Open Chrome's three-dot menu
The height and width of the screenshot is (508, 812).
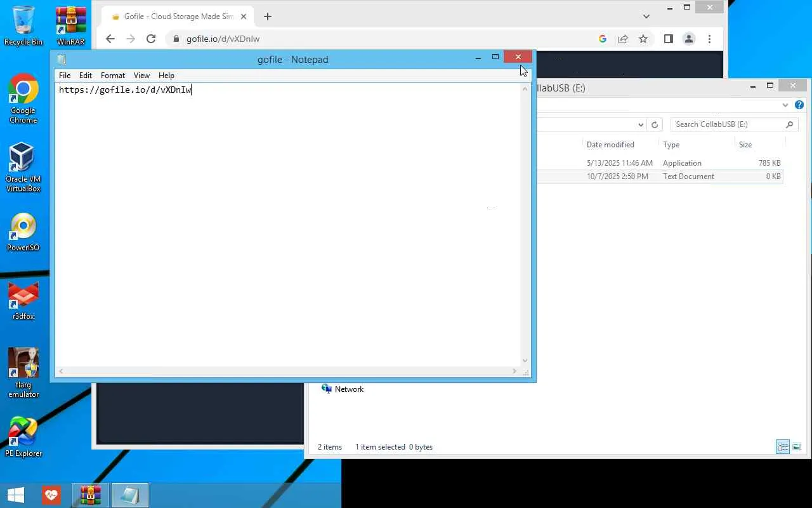point(709,39)
